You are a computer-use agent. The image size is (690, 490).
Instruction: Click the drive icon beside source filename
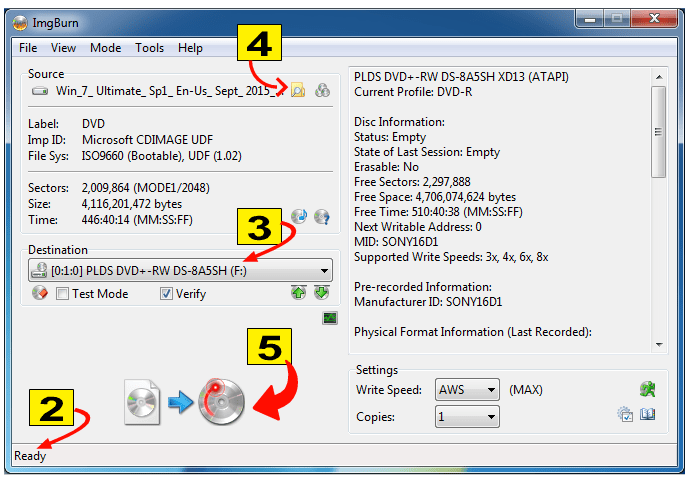(x=40, y=91)
